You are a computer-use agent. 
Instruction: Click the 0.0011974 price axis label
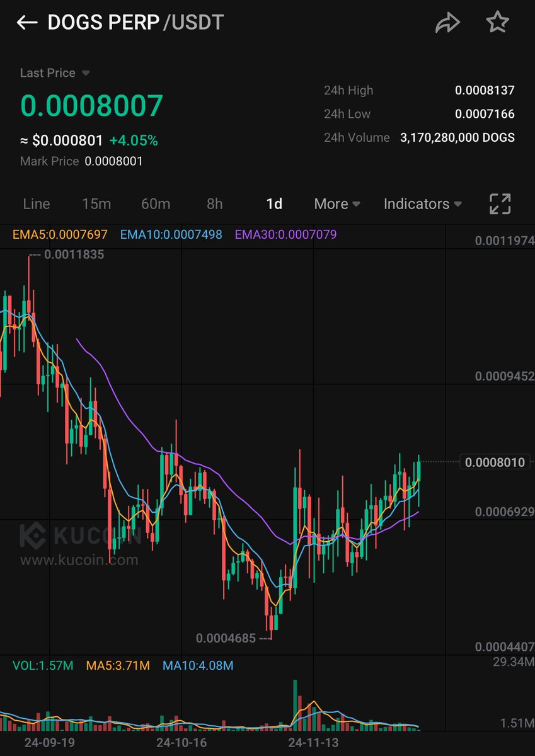click(x=505, y=241)
